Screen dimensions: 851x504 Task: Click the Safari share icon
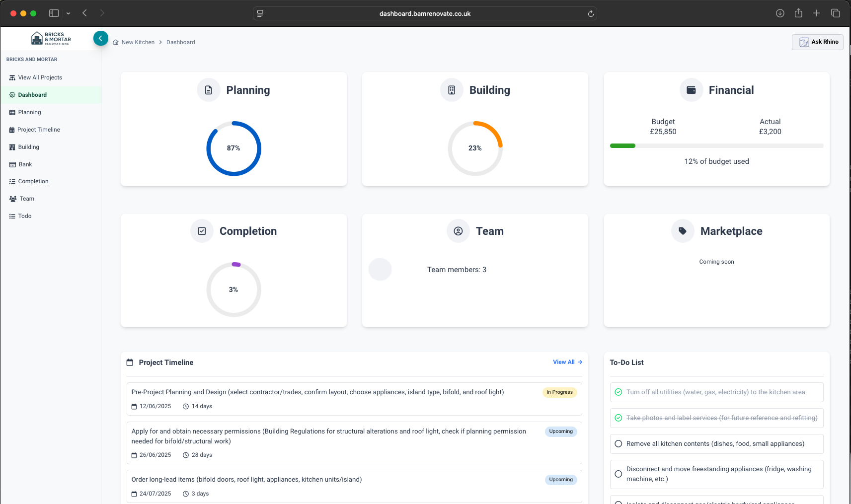tap(798, 13)
